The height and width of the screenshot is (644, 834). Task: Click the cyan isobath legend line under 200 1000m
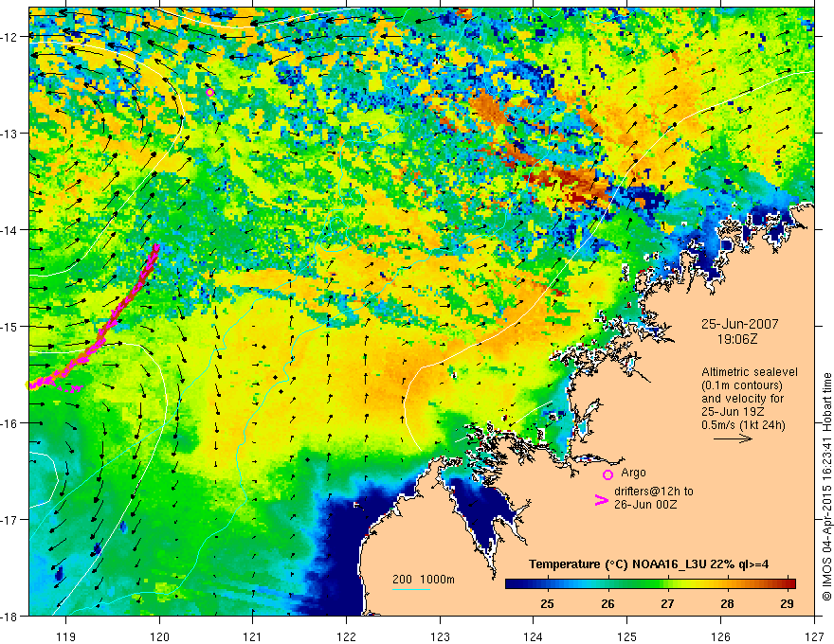411,589
